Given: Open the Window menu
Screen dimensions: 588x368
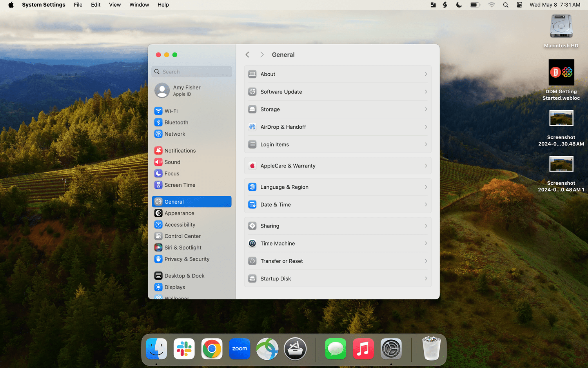Looking at the screenshot, I should tap(139, 5).
